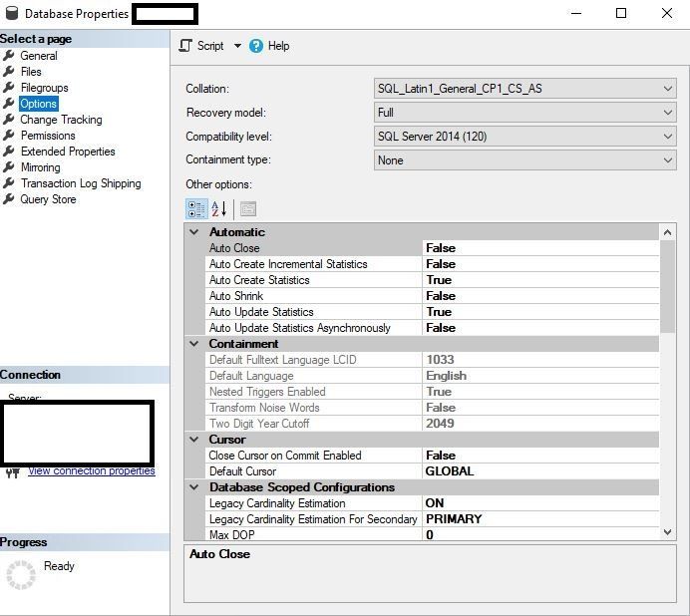This screenshot has height=616, width=690.
Task: Maximize the Database Properties window
Action: (621, 13)
